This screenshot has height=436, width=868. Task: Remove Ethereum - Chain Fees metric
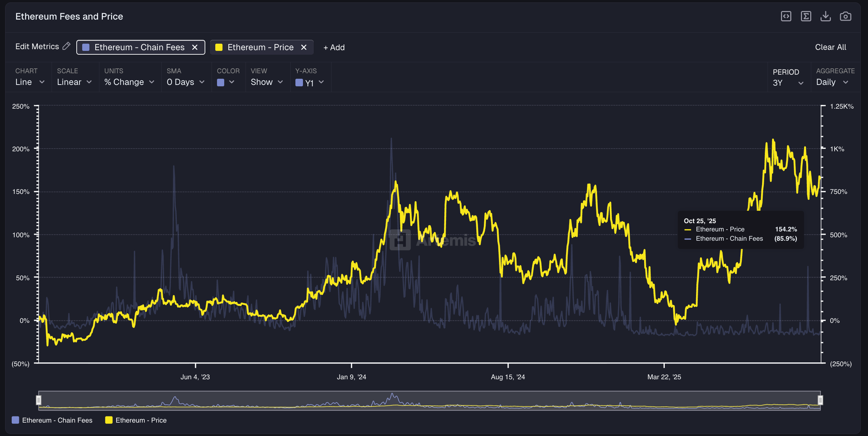click(x=195, y=47)
